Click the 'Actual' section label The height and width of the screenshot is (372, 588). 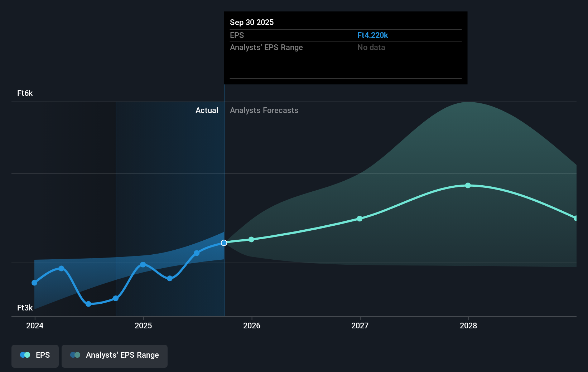[x=207, y=110]
